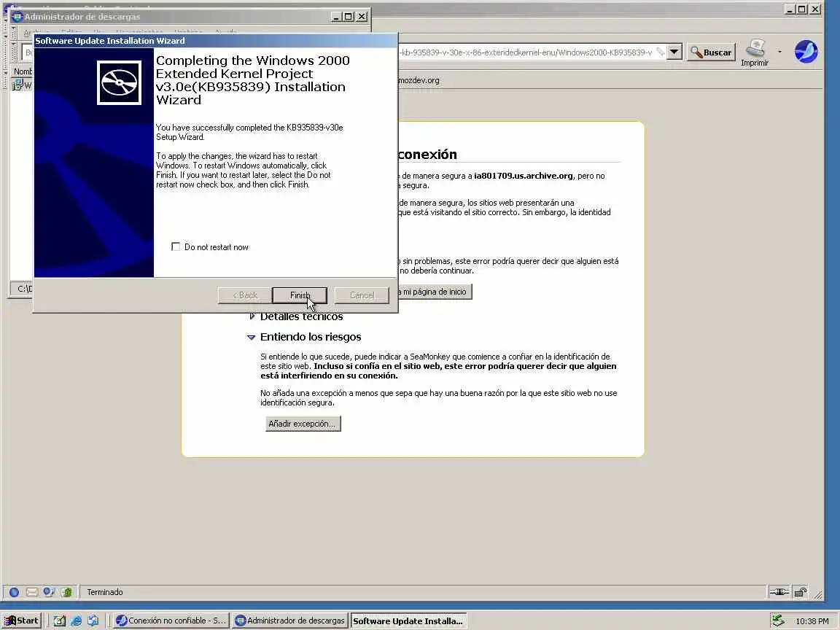This screenshot has height=630, width=840.
Task: Click the wizard's CD disc icon
Action: pyautogui.click(x=119, y=82)
